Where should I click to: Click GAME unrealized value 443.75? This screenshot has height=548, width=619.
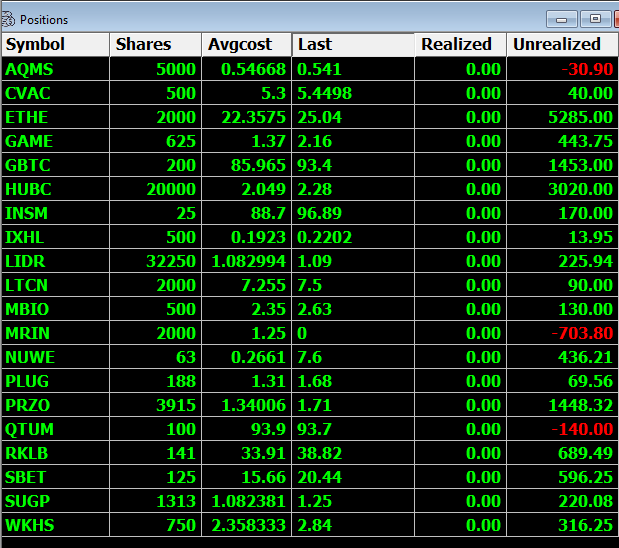pyautogui.click(x=585, y=141)
